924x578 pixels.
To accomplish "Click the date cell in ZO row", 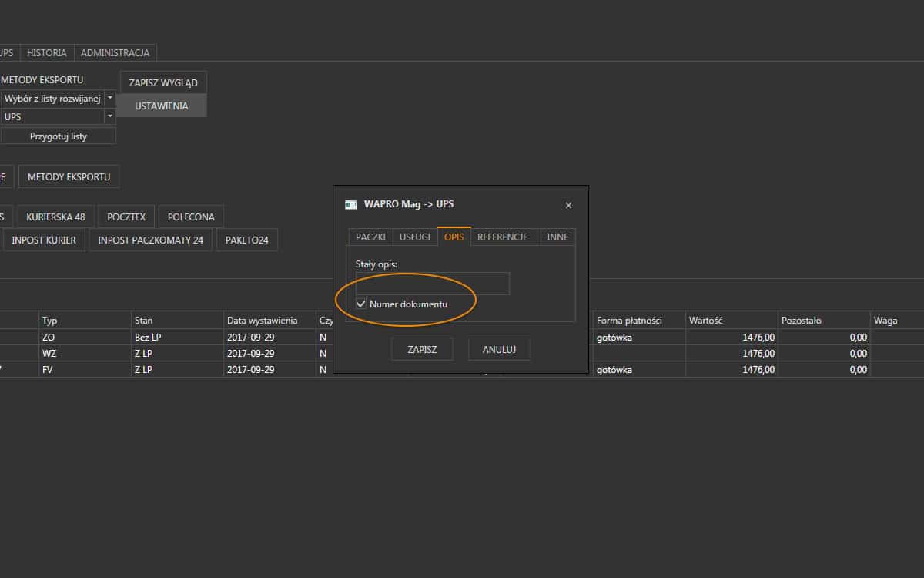I will click(269, 338).
